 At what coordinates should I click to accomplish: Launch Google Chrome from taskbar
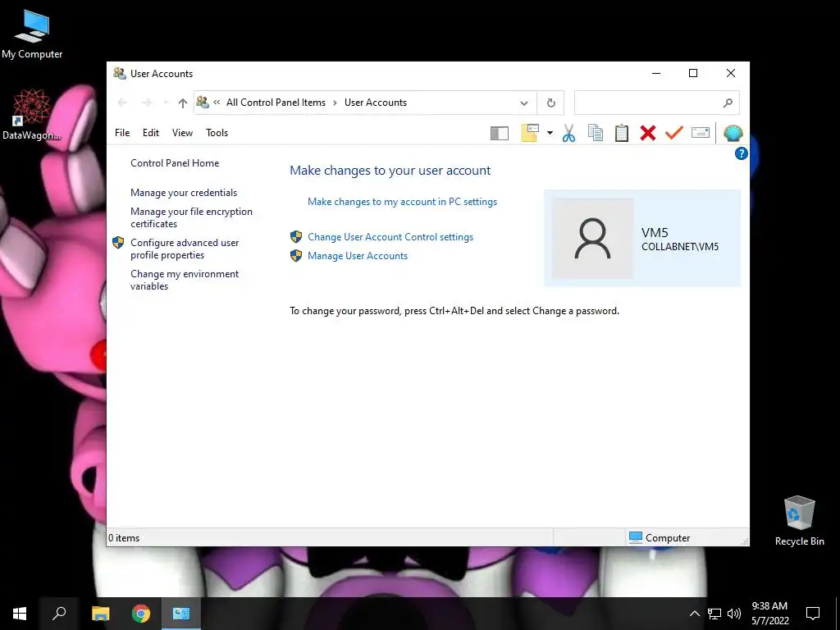point(141,614)
